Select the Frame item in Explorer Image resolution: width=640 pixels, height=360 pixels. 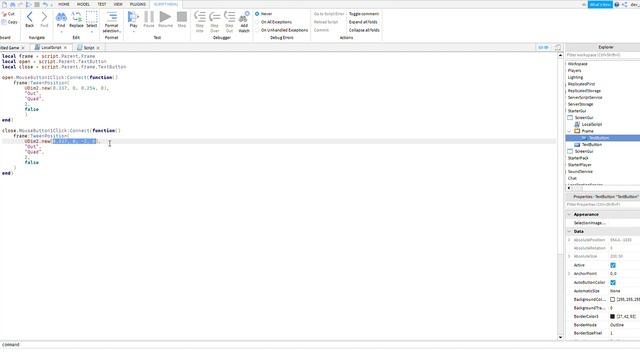tap(587, 131)
